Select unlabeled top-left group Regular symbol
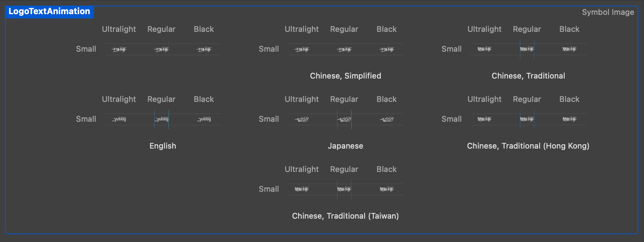This screenshot has width=644, height=242. 162,49
